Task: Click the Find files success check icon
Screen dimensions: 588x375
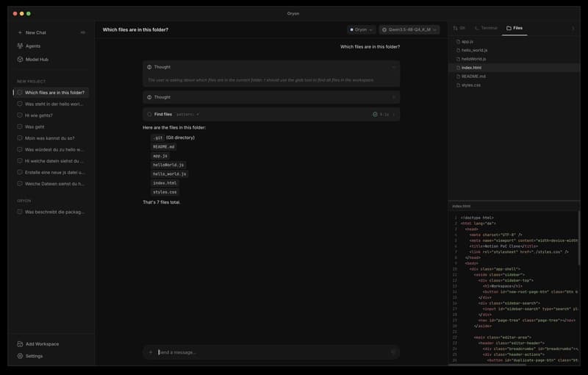Action: [375, 115]
